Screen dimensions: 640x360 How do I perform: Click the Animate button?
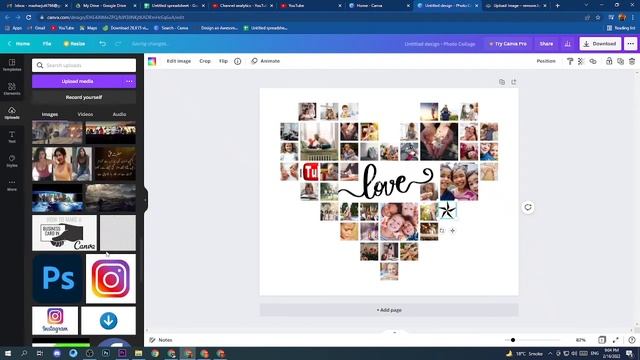click(266, 61)
